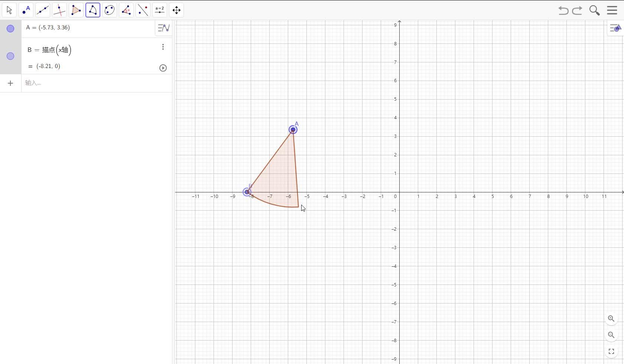
Task: Start animation for point B
Action: click(163, 68)
